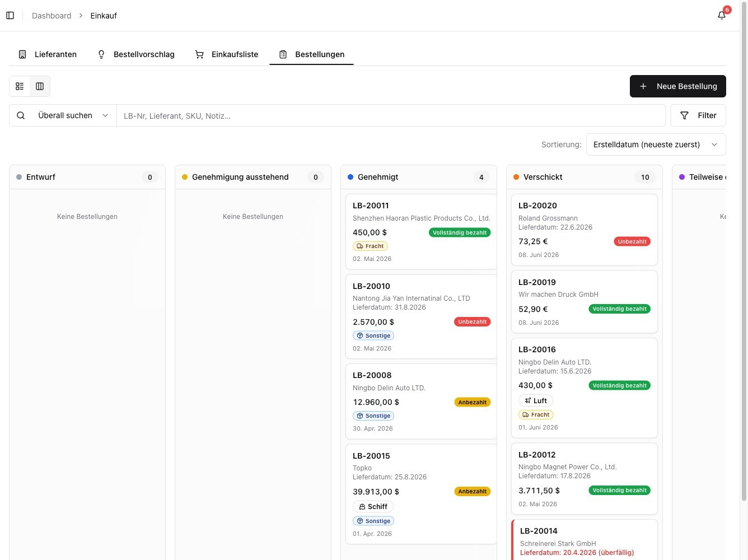
Task: Open order card LB-20011
Action: coord(421,232)
